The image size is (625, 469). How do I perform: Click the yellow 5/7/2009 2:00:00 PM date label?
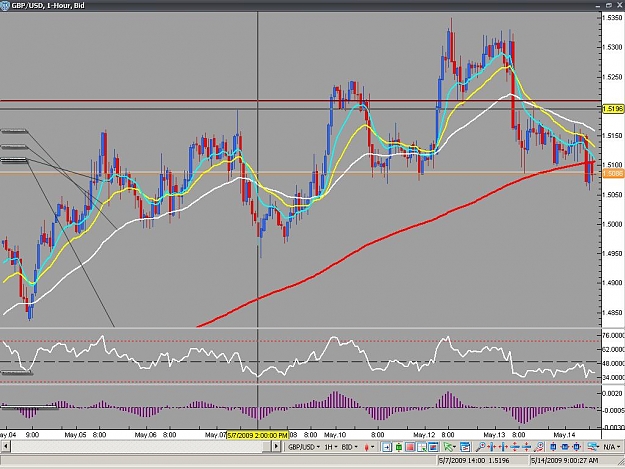(x=257, y=435)
